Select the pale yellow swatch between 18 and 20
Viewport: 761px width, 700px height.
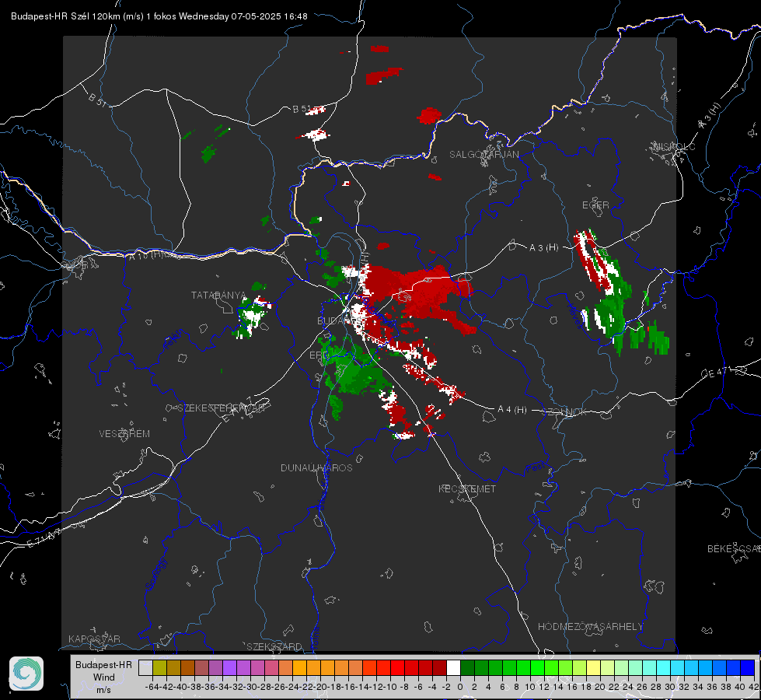[x=594, y=667]
